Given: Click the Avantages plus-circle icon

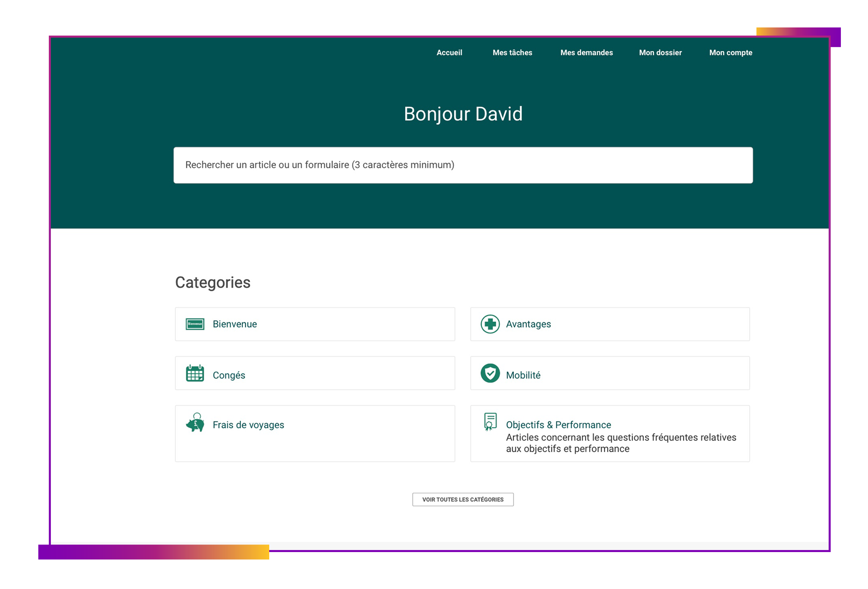Looking at the screenshot, I should 490,324.
